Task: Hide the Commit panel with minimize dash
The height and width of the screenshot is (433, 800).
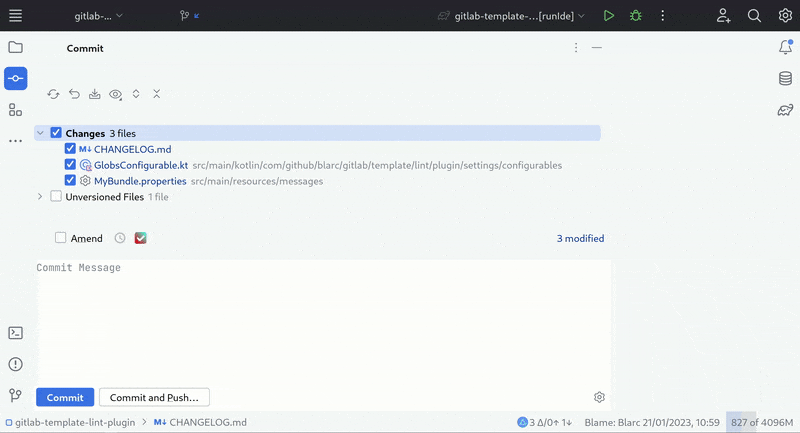Action: (x=596, y=48)
